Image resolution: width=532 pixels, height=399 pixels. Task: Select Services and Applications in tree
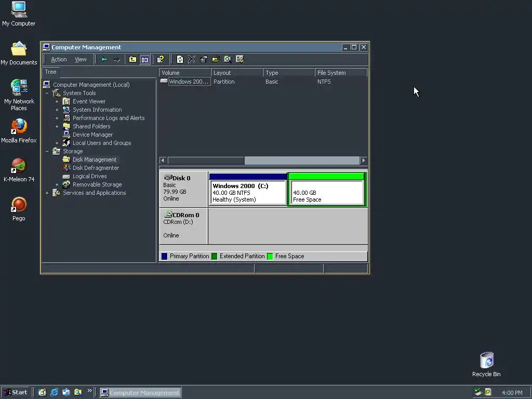pos(95,193)
